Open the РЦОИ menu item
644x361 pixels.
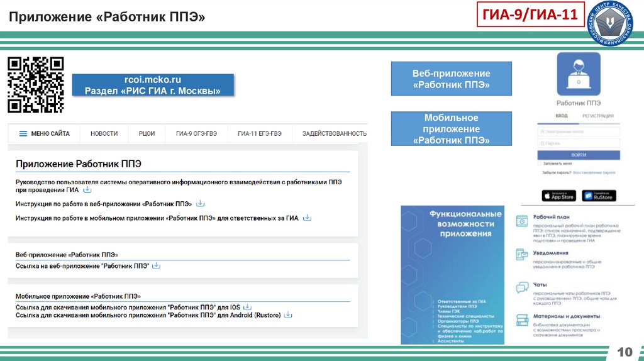pyautogui.click(x=147, y=133)
